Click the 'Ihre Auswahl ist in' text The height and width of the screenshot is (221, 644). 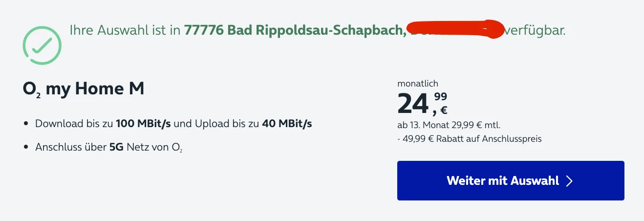(125, 31)
